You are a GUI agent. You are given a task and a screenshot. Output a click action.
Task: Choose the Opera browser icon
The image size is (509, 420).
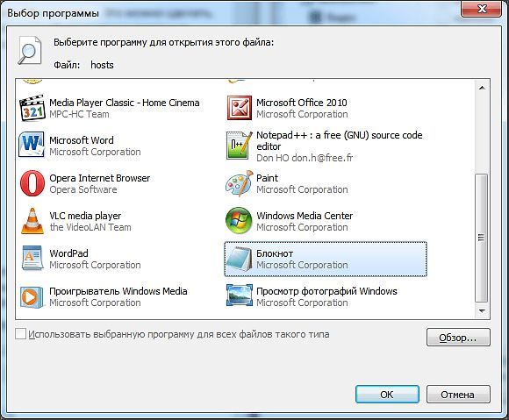(32, 183)
